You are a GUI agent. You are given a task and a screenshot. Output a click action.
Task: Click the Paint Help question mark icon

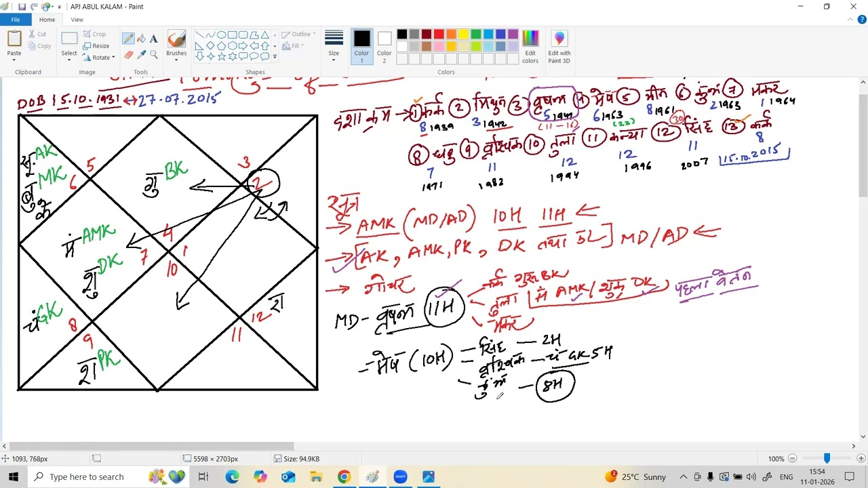click(861, 20)
